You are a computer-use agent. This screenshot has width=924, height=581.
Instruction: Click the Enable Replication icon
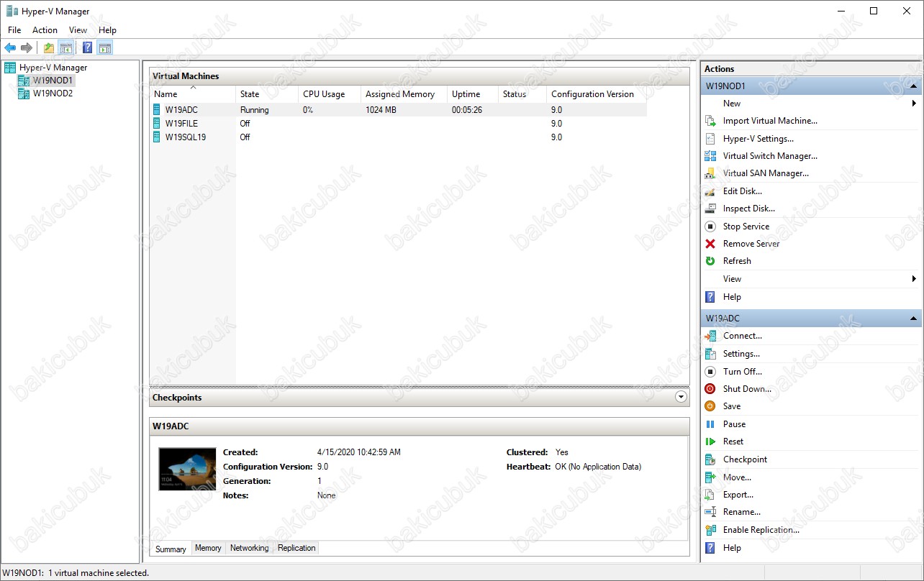click(x=710, y=530)
